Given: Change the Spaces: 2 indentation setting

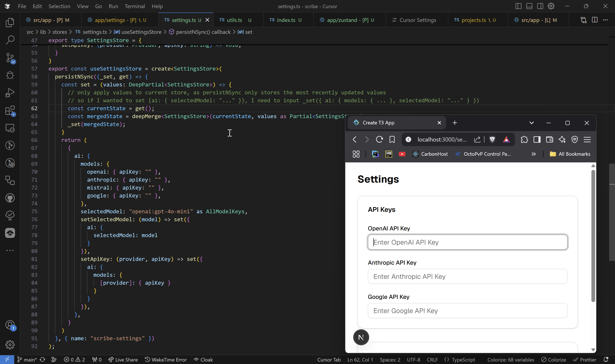Looking at the screenshot, I should point(390,360).
